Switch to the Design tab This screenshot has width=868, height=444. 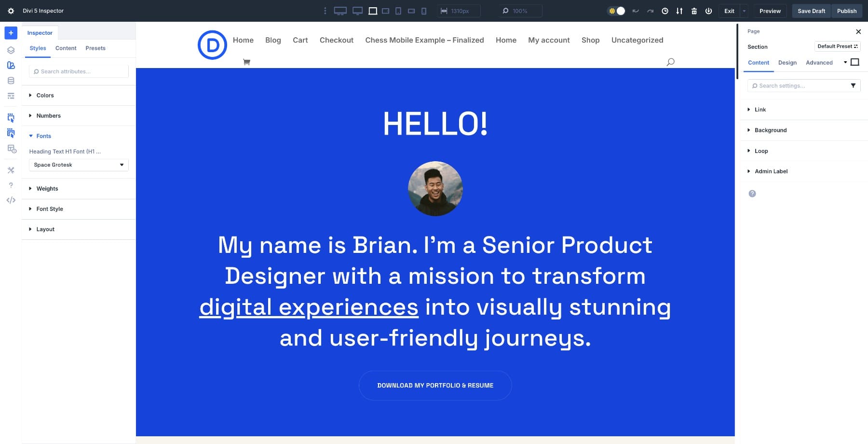click(787, 63)
